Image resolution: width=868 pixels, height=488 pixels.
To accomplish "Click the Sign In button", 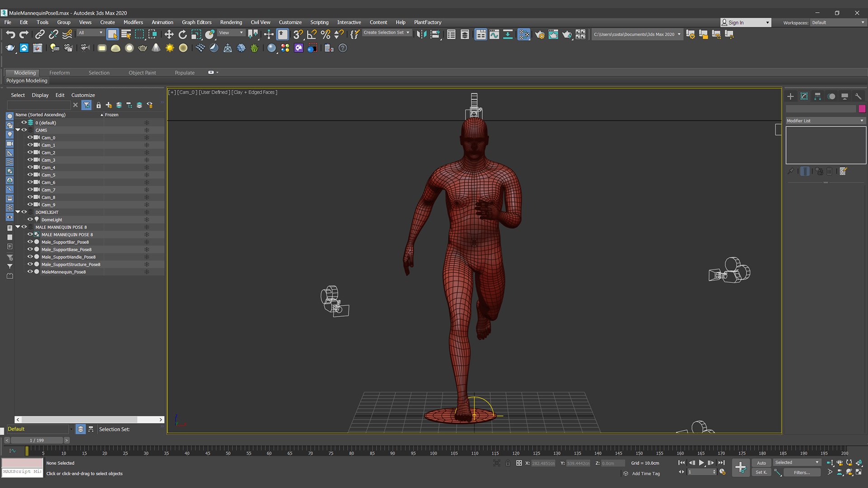I will click(x=745, y=23).
